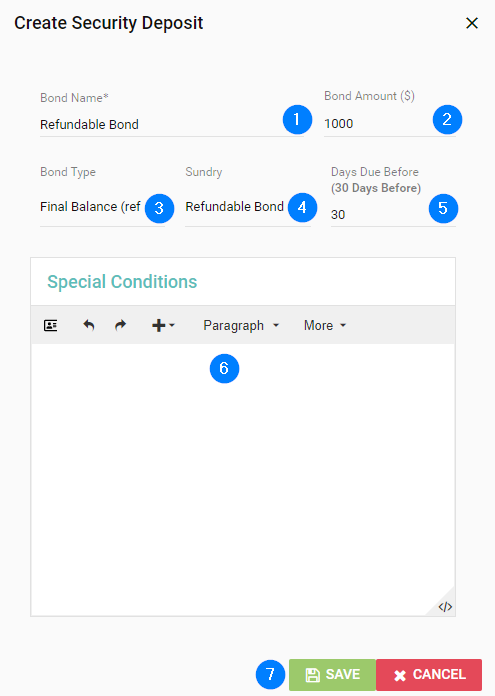Click the redo arrow in editor toolbar
The image size is (495, 696).
point(120,325)
